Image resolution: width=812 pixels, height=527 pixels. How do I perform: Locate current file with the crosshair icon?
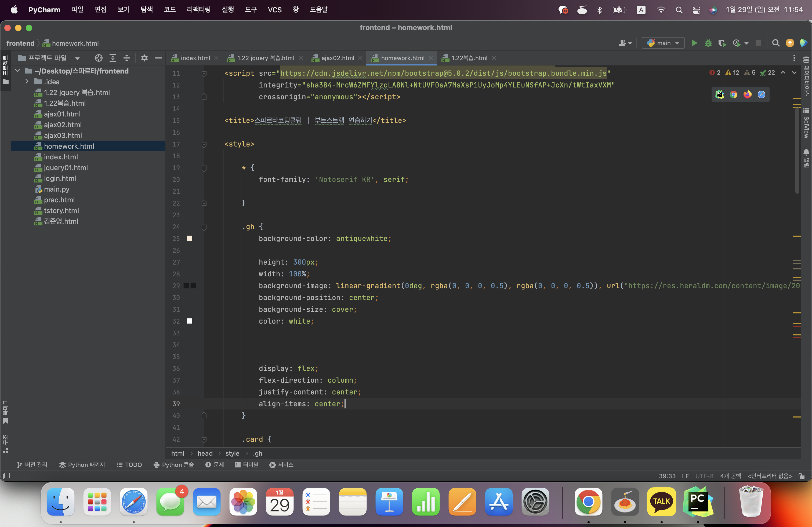[99, 58]
